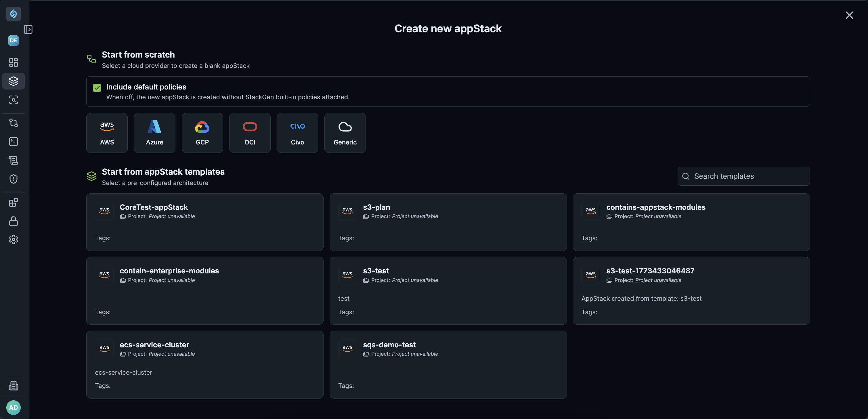Image resolution: width=868 pixels, height=419 pixels.
Task: Click AWS logo on contains-appstack-modules card
Action: click(x=591, y=211)
